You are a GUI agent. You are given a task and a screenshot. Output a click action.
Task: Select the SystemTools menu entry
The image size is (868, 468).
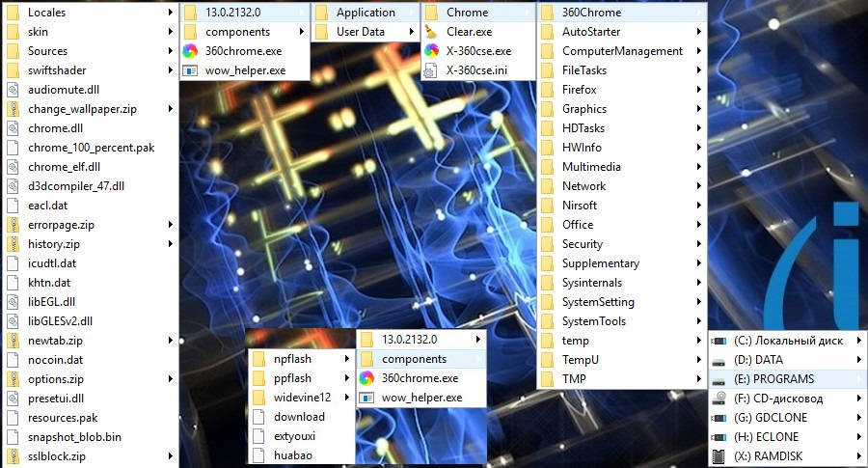pos(622,321)
